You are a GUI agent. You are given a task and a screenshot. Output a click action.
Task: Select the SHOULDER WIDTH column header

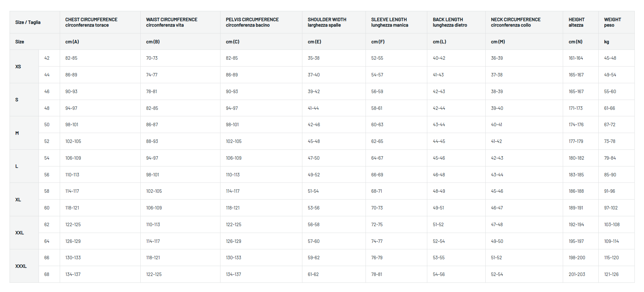click(x=327, y=22)
